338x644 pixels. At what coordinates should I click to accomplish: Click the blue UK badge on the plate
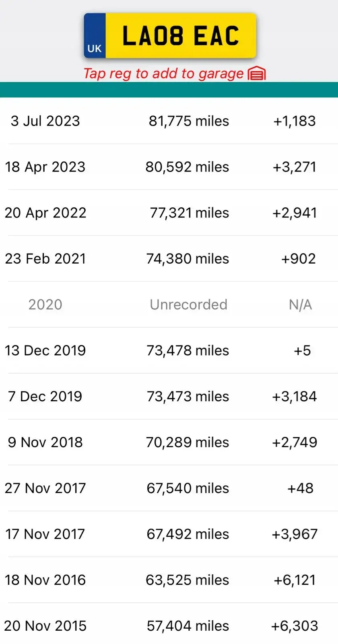point(95,35)
